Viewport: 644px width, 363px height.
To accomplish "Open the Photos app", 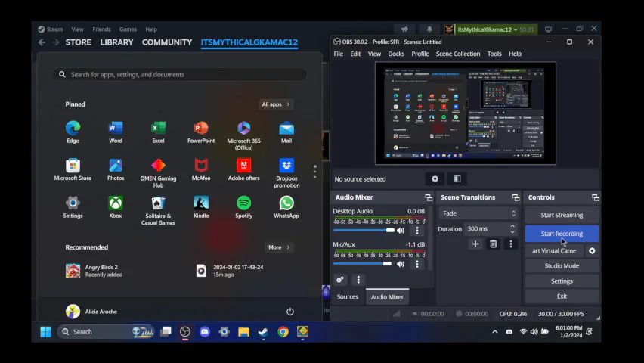I will click(x=116, y=169).
